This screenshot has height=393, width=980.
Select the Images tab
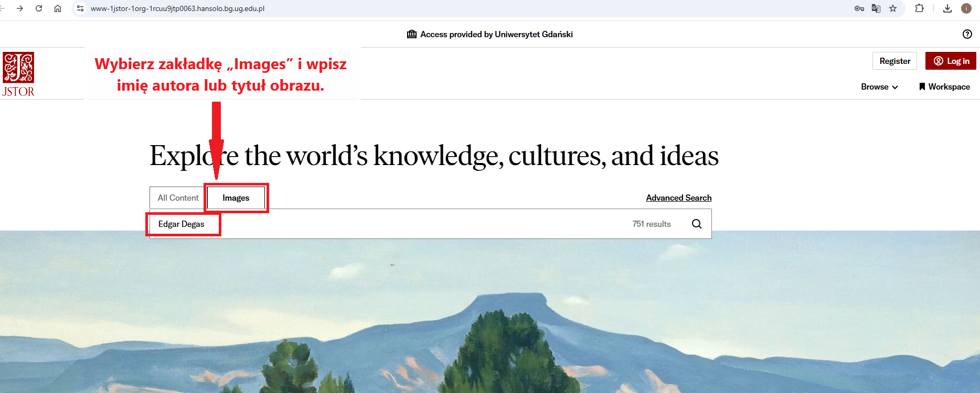point(236,198)
